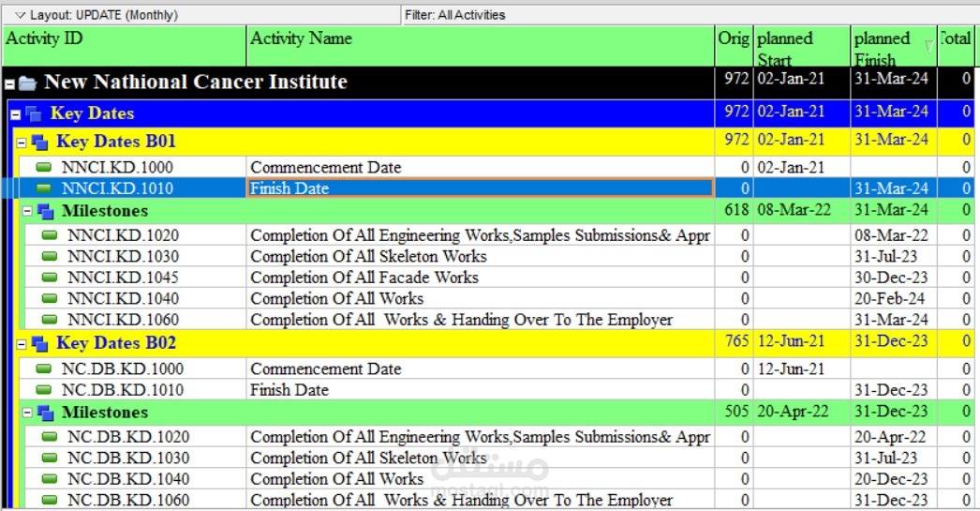This screenshot has width=980, height=511.
Task: Click Completion Of All Facade Works name
Action: click(x=364, y=278)
